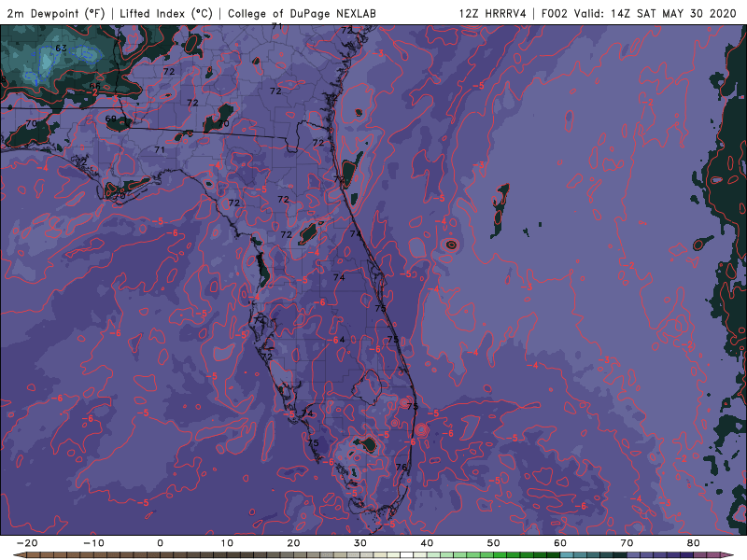This screenshot has width=747, height=560.
Task: Click the 76 dewpoint value in south Florida
Action: pyautogui.click(x=402, y=468)
